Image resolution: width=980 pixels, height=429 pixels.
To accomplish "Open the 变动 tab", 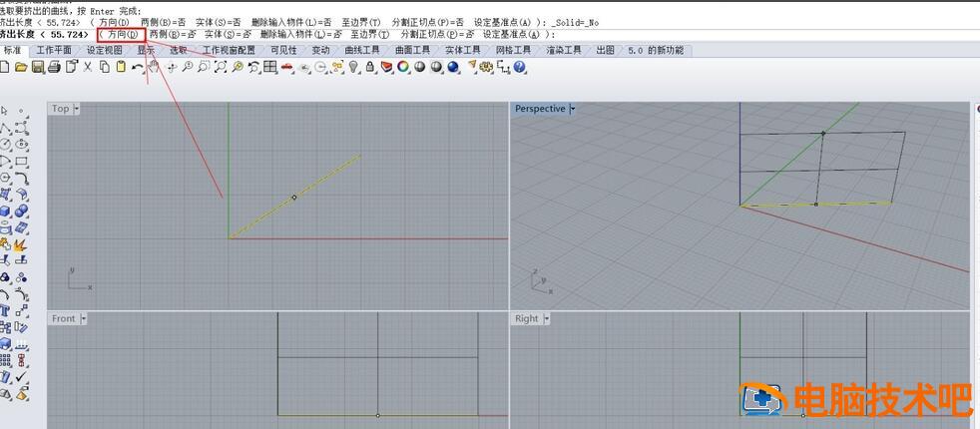I will coord(320,51).
